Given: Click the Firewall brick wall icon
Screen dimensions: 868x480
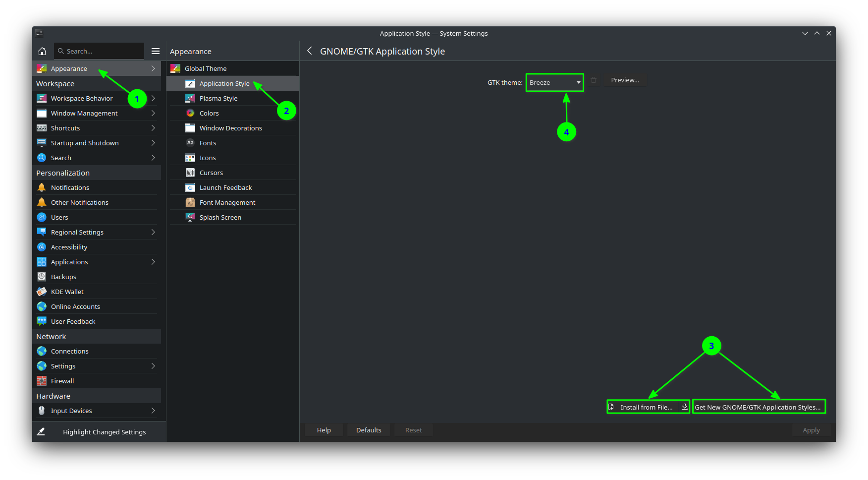Looking at the screenshot, I should pyautogui.click(x=42, y=381).
